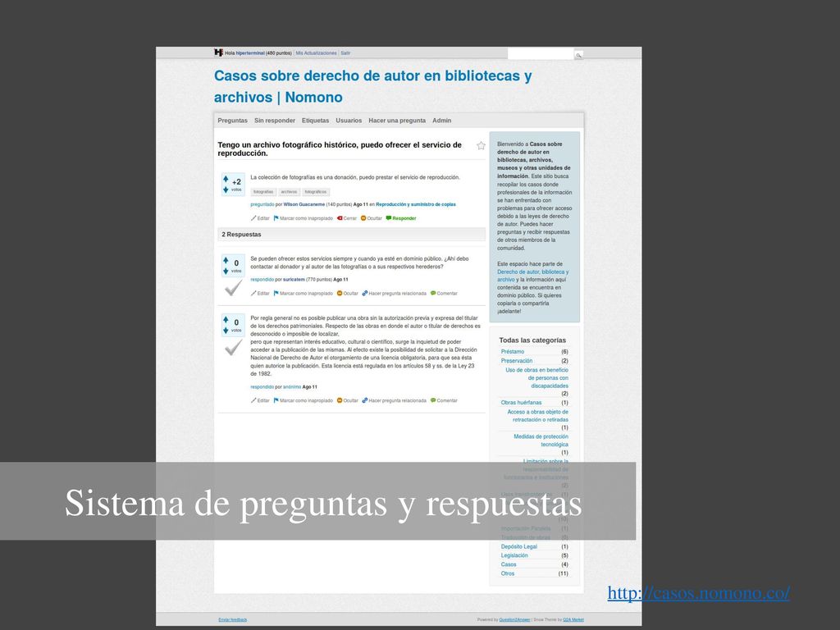Open Acceso a obras objeto de retractación category

538,416
